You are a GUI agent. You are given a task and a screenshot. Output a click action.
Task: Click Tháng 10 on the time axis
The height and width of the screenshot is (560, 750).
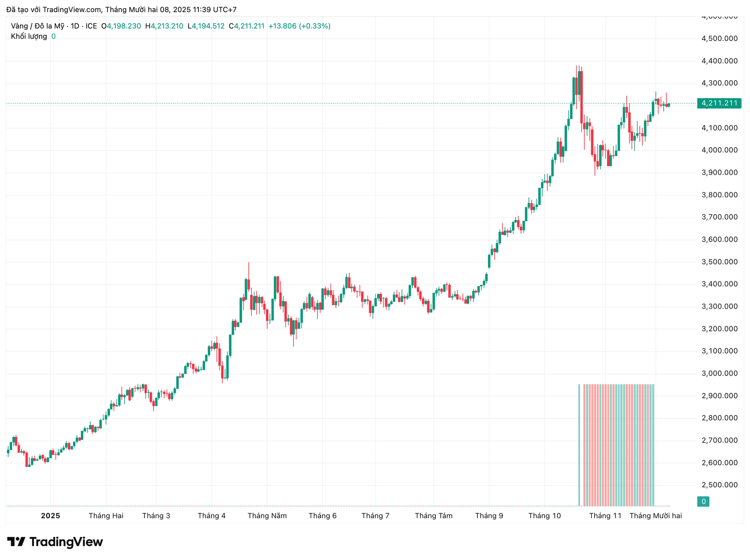point(545,515)
